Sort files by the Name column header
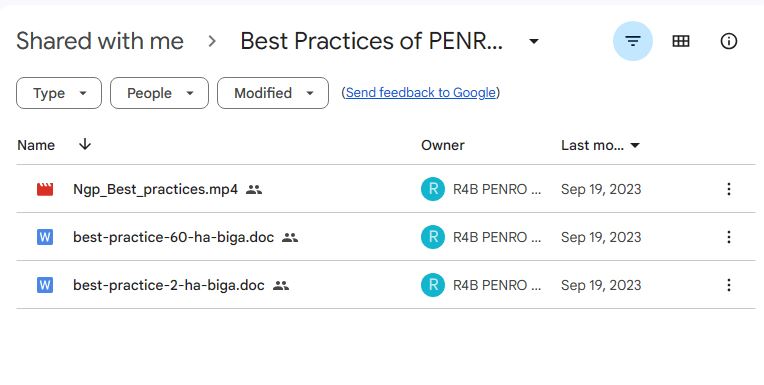Image resolution: width=764 pixels, height=385 pixels. pos(36,145)
